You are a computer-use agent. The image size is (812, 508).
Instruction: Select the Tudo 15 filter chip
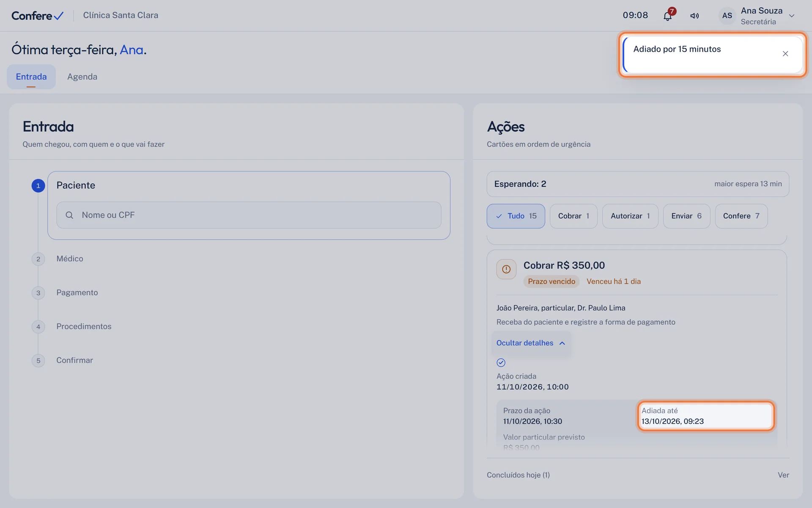click(x=516, y=216)
